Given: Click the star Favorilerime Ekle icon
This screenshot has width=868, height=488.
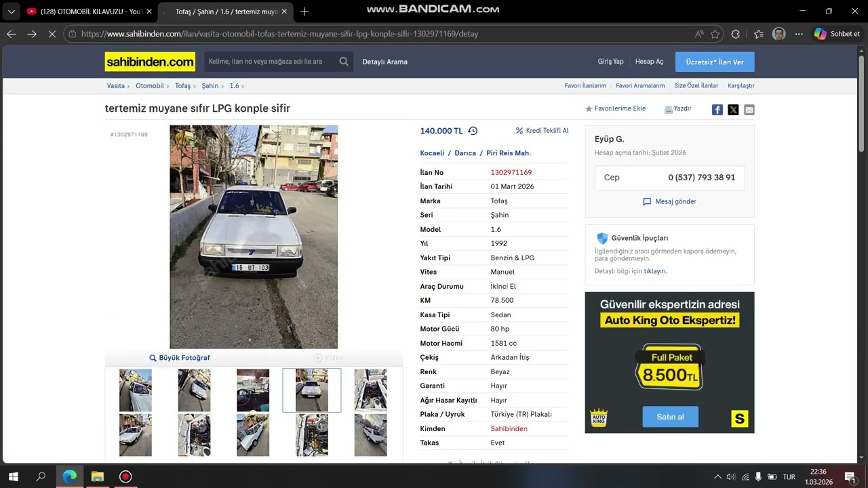Looking at the screenshot, I should click(x=589, y=108).
